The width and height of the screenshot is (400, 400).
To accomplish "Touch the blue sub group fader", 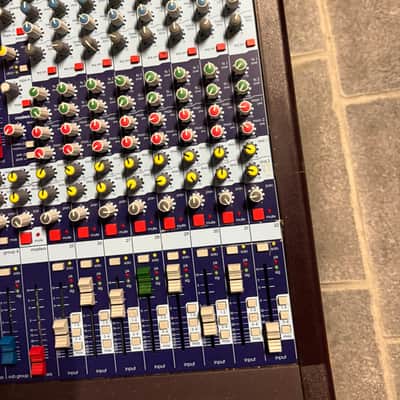I will click(8, 350).
